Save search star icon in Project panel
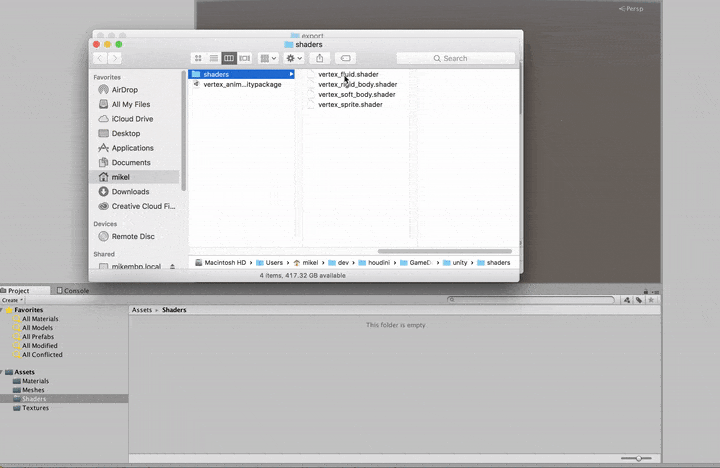The height and width of the screenshot is (468, 720). pyautogui.click(x=651, y=299)
